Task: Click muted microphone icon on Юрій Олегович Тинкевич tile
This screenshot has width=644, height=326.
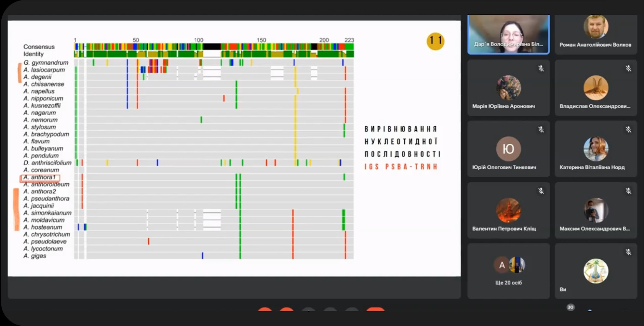Action: [x=541, y=129]
